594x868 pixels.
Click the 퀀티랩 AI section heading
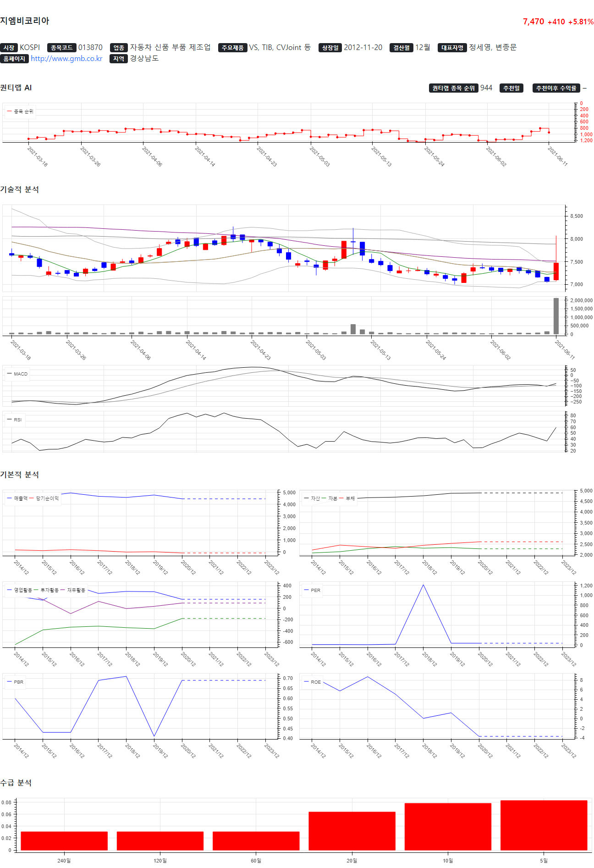click(x=16, y=88)
